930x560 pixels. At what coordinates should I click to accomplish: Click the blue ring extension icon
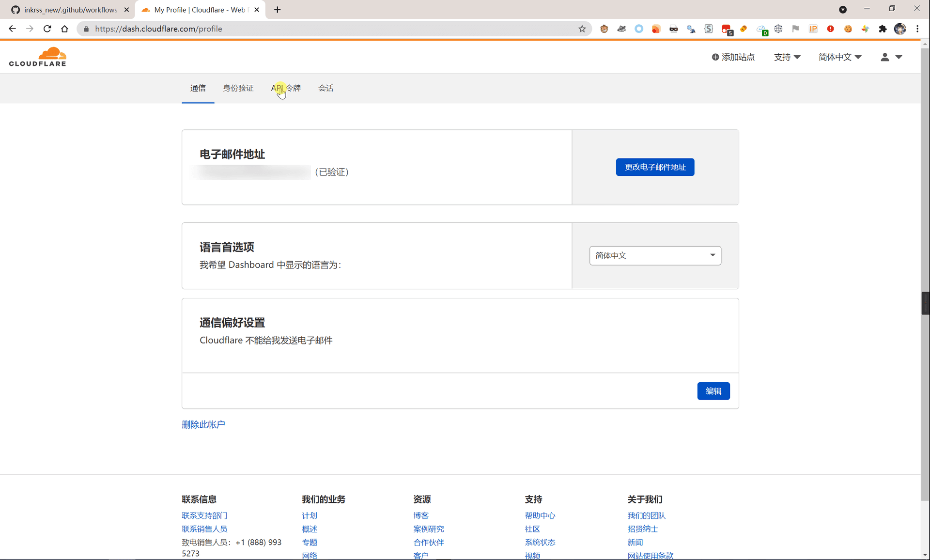(x=639, y=29)
